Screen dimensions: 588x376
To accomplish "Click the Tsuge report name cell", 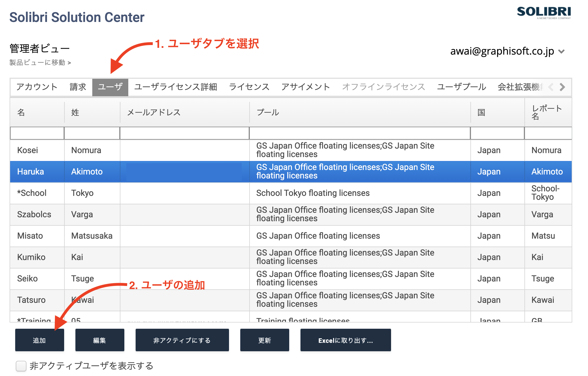I will 548,279.
